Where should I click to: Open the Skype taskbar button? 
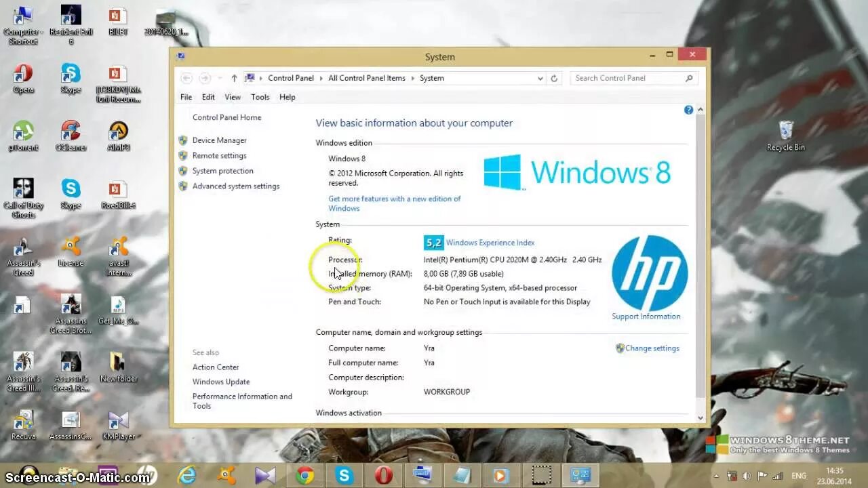(344, 475)
